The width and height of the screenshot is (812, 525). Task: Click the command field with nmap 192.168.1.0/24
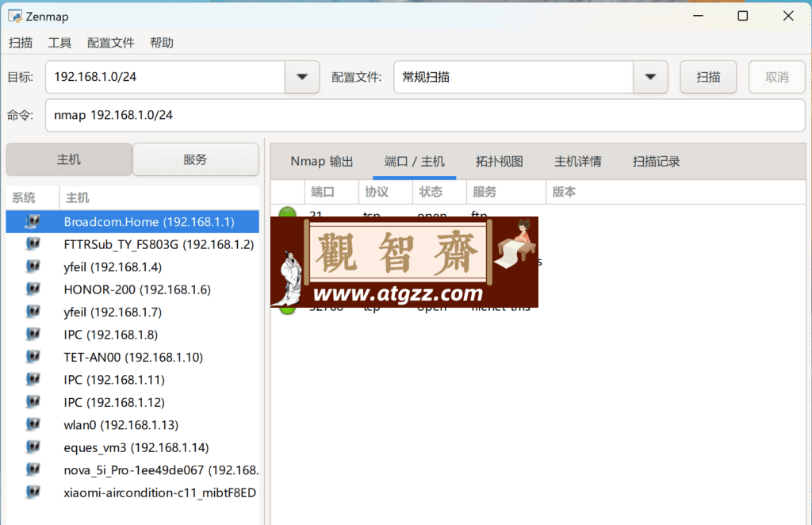[x=425, y=115]
